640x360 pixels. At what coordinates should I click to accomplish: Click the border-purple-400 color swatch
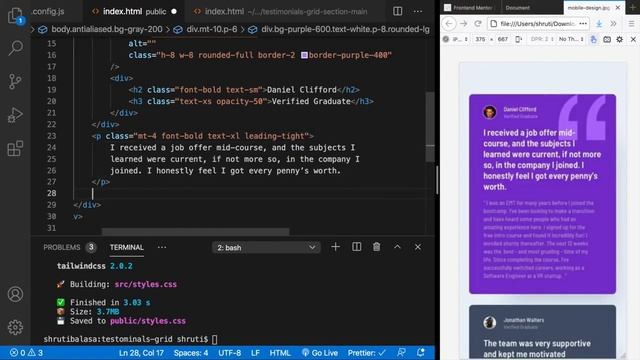point(304,55)
